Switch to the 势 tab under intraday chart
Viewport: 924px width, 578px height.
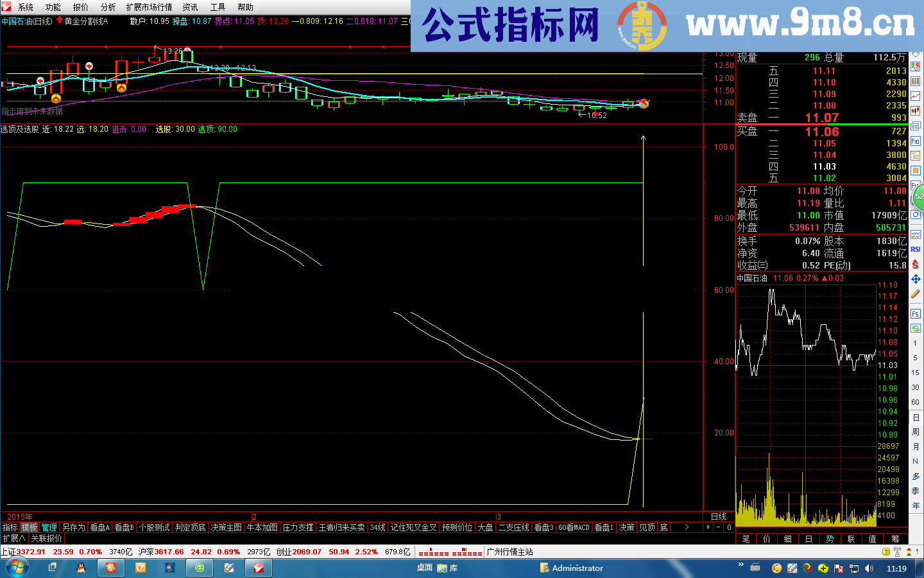tap(830, 539)
